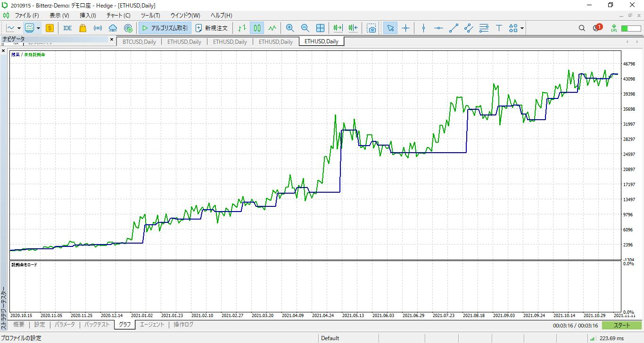The image size is (644, 343).
Task: Open the Market shopping bag icon
Action: click(x=83, y=28)
